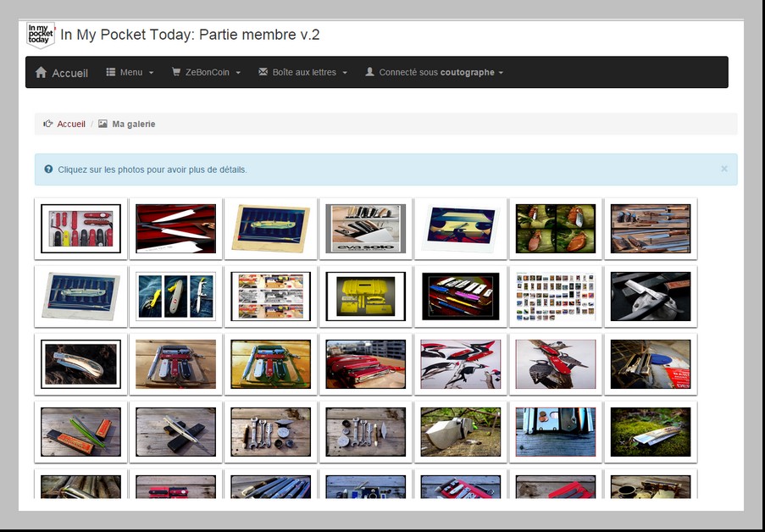Viewport: 765px width, 532px height.
Task: Open photo of kitchen knives in wooden drawer
Action: click(651, 229)
